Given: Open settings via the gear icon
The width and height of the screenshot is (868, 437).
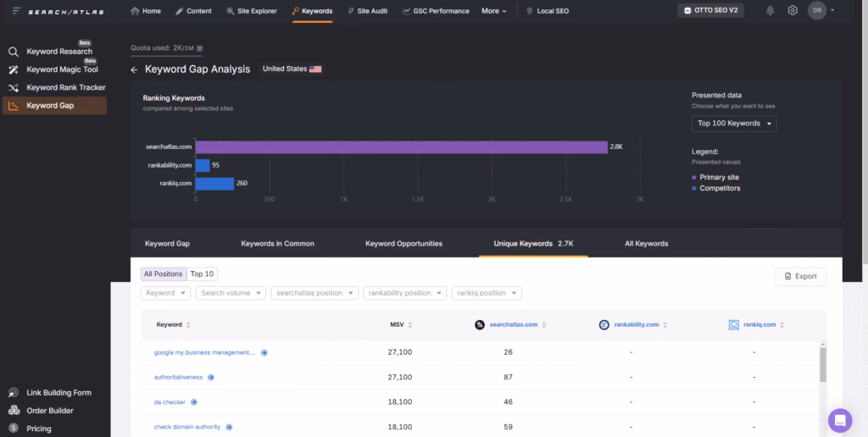Looking at the screenshot, I should (x=793, y=11).
